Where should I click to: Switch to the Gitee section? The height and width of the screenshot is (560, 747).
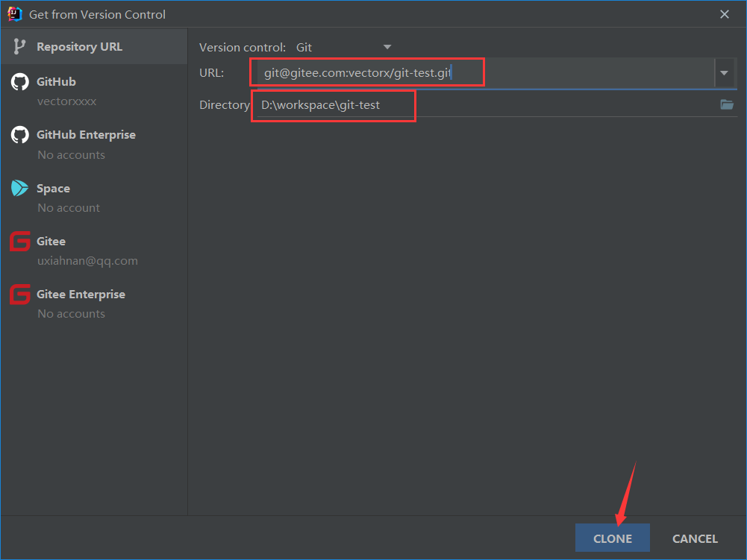(94, 250)
